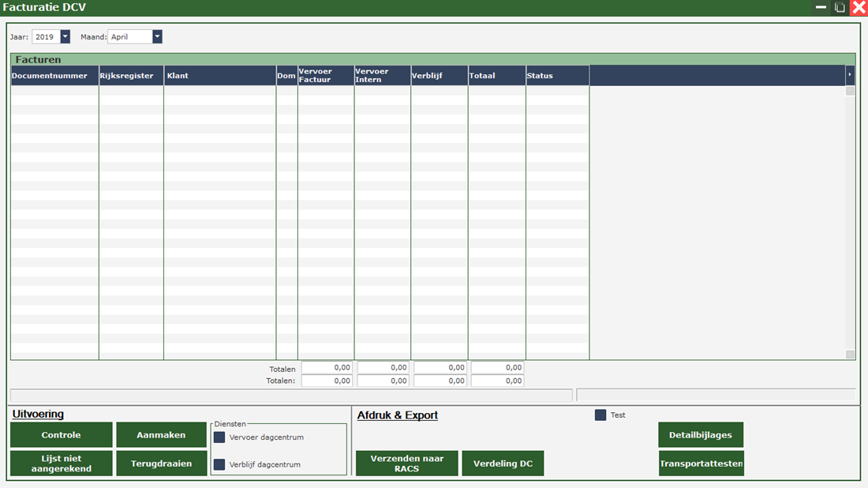Close the Facturatie DCV window
868x488 pixels.
click(x=859, y=7)
